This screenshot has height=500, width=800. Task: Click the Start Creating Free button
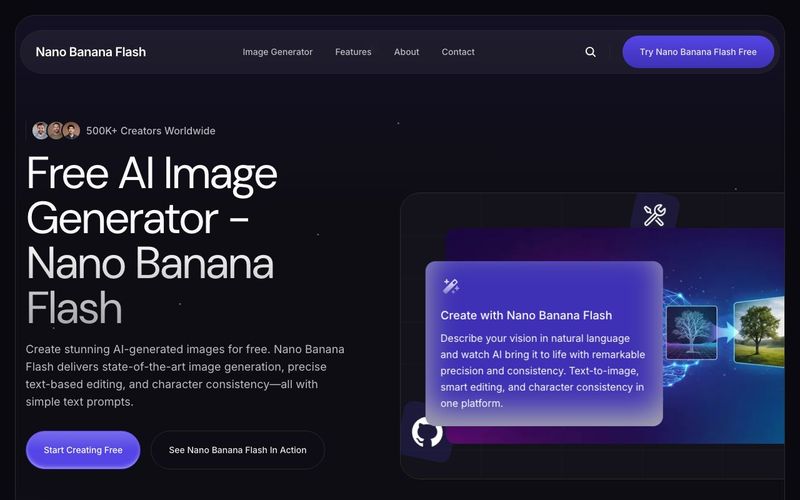(83, 450)
